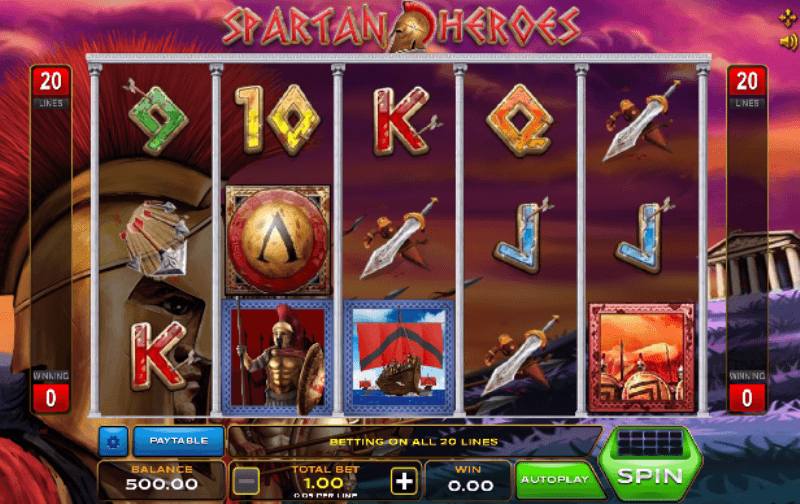Start Autoplay mode
Screen dimensions: 800x504
555,480
